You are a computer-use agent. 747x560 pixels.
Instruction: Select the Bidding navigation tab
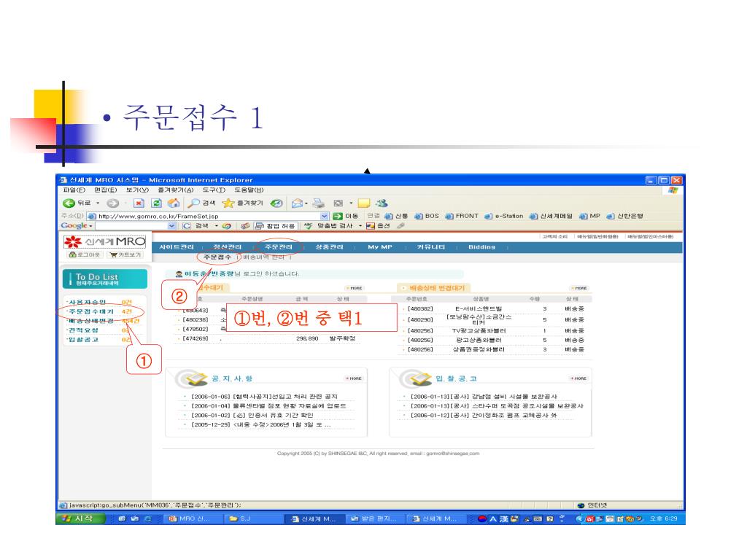click(481, 247)
